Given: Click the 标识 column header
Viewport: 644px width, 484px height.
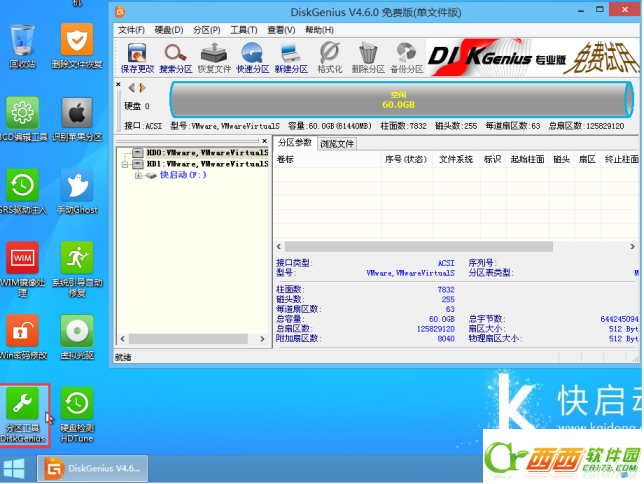Looking at the screenshot, I should coord(492,159).
